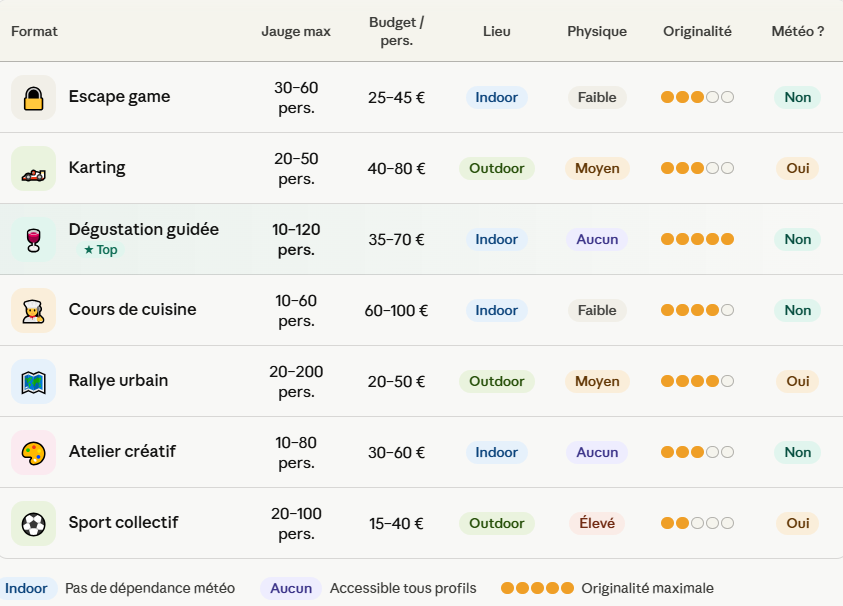843x606 pixels.
Task: Click the Escape game padlock icon
Action: (33, 97)
